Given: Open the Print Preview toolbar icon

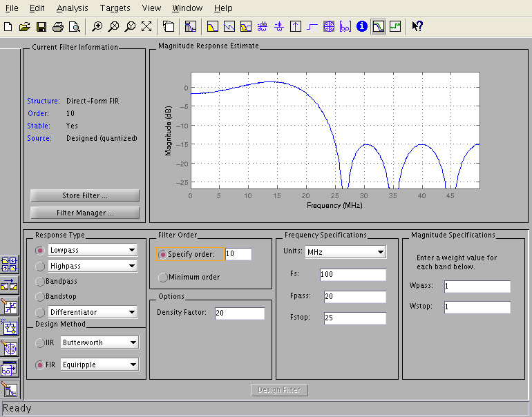Looking at the screenshot, I should click(x=74, y=27).
